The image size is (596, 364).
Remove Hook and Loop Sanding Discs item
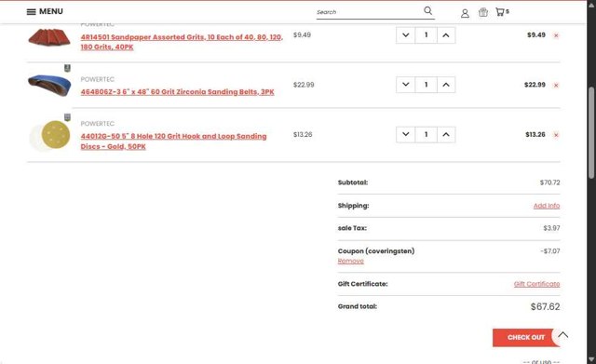point(556,135)
